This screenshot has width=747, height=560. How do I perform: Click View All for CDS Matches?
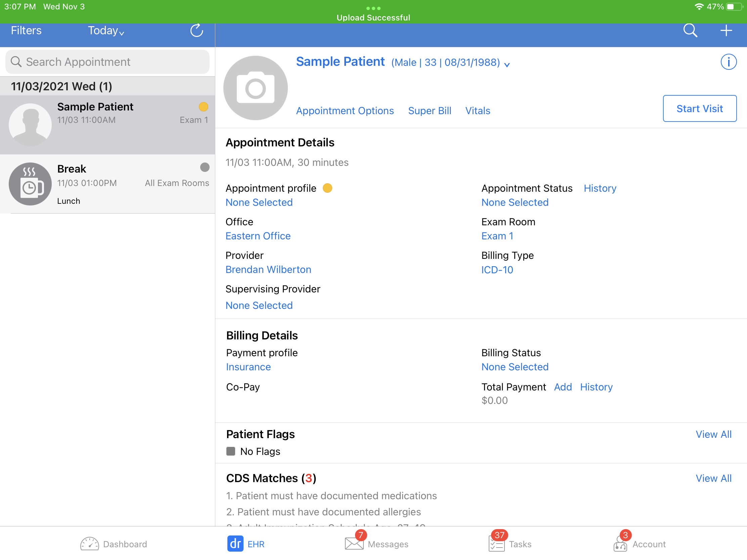(x=713, y=478)
